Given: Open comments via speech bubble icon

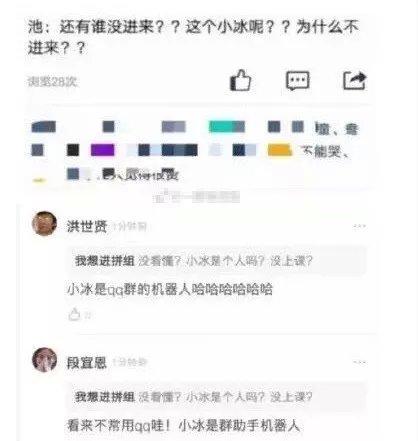Looking at the screenshot, I should [x=298, y=80].
